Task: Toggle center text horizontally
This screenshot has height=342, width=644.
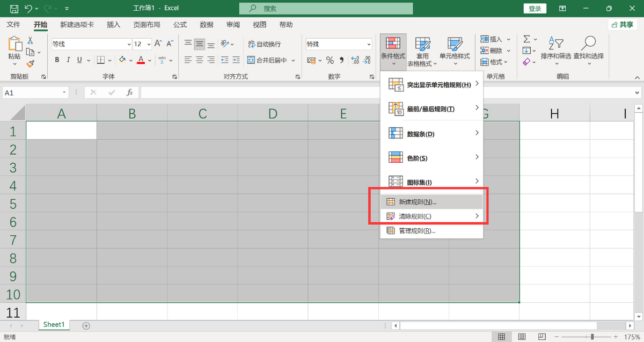Action: click(x=200, y=60)
